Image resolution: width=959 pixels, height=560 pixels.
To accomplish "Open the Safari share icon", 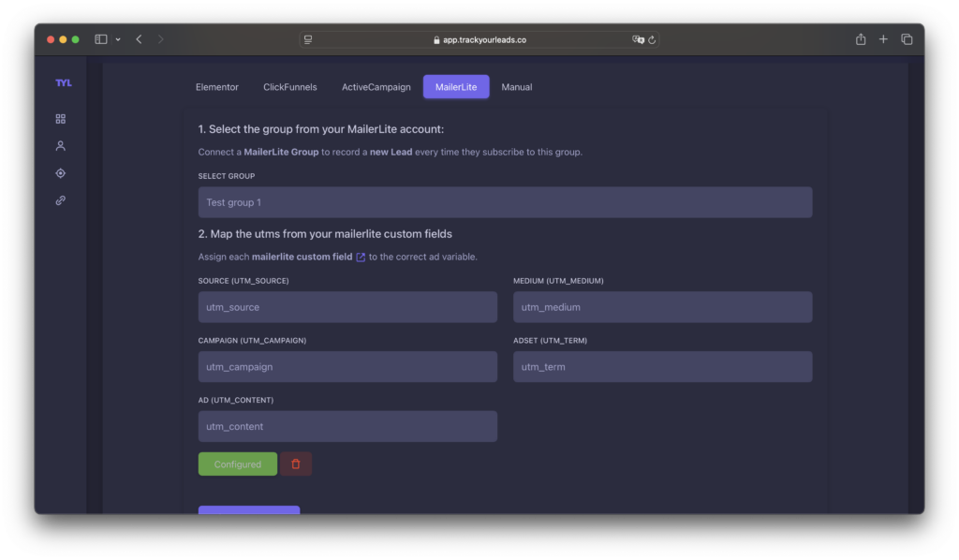I will pyautogui.click(x=861, y=39).
